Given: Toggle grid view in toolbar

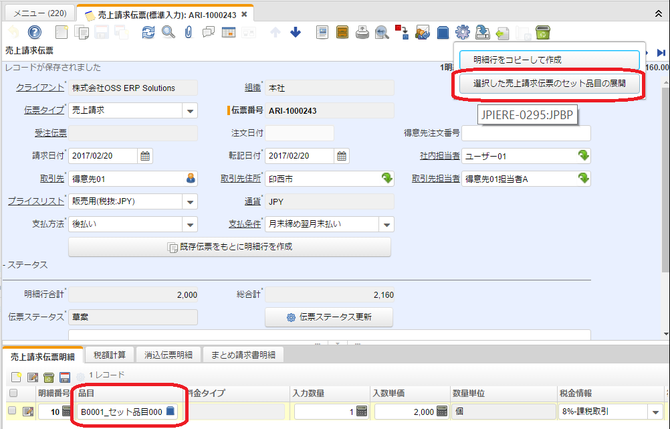Looking at the screenshot, I should tap(229, 32).
